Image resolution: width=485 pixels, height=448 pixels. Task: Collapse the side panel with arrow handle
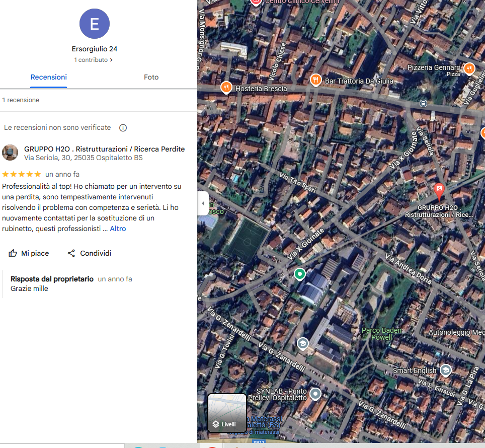(x=203, y=203)
